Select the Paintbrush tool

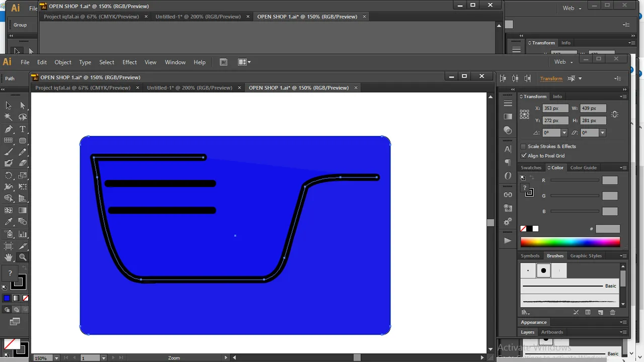point(9,152)
